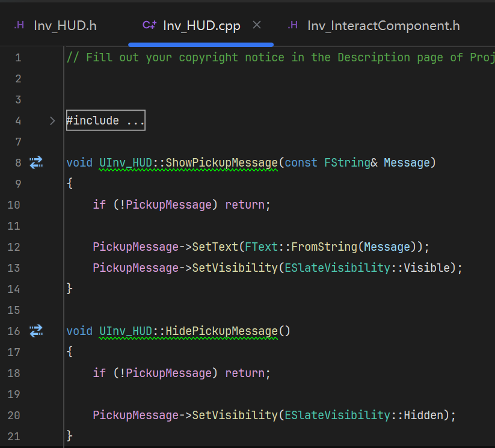Click the gutter navigation icon for HidePickupMessage
Viewport: 495px width, 448px height.
(x=36, y=331)
